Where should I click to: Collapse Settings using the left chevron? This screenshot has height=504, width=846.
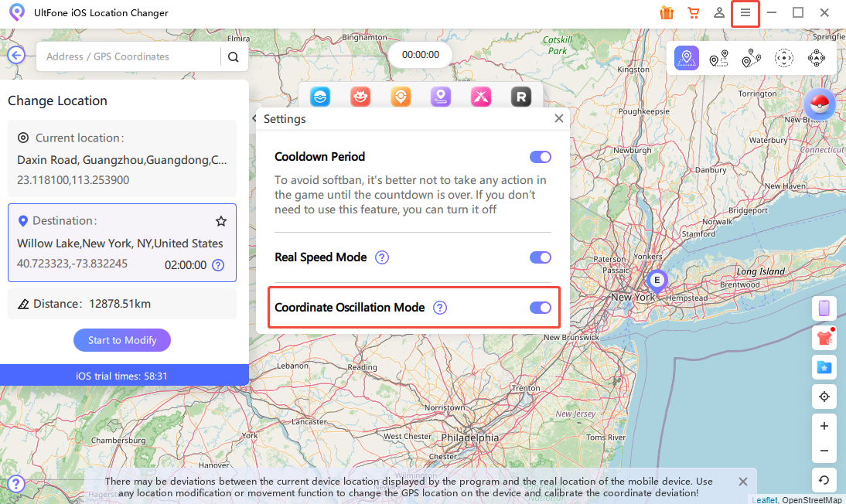click(254, 118)
